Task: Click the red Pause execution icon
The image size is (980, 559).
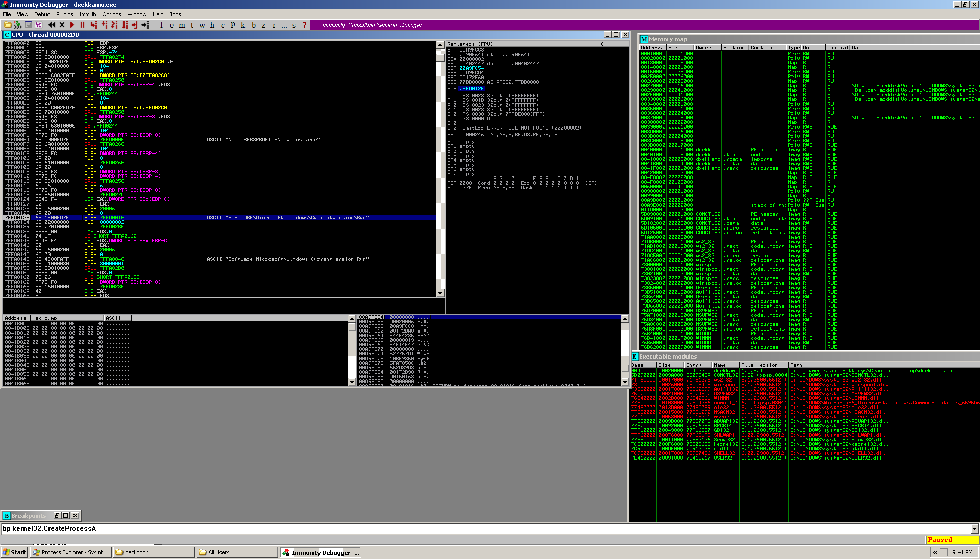Action: pos(82,24)
